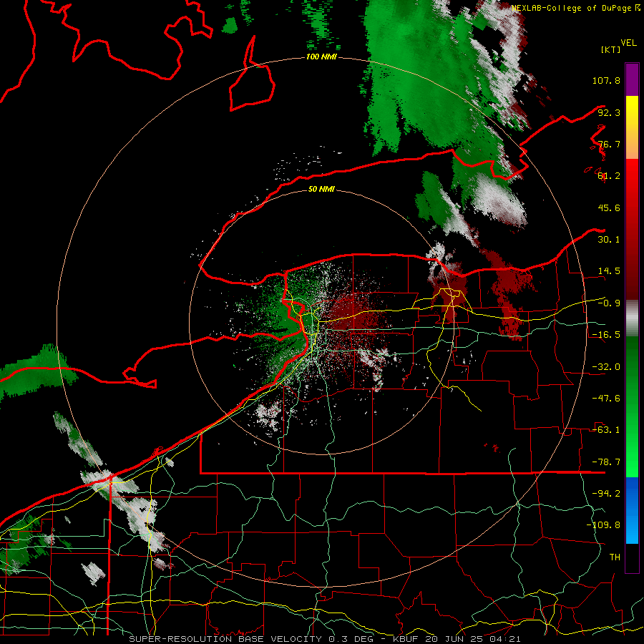
Task: Select the -109.8 legend value
Action: tap(603, 525)
